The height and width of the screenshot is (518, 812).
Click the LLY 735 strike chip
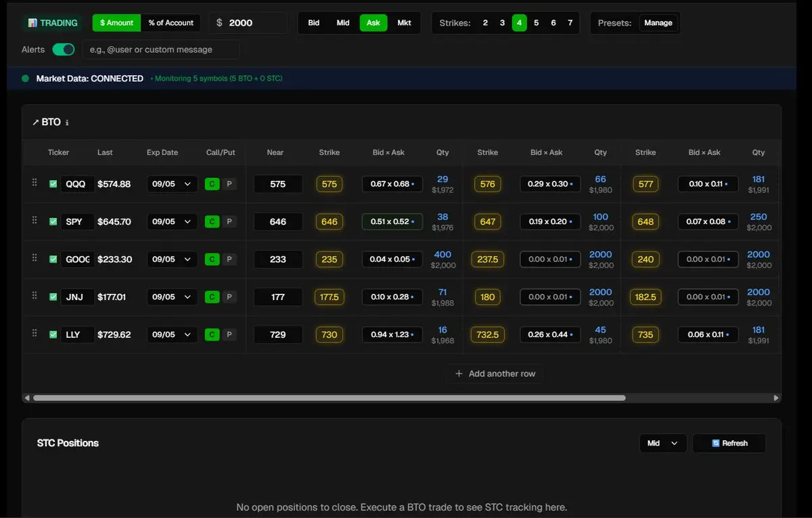[646, 334]
